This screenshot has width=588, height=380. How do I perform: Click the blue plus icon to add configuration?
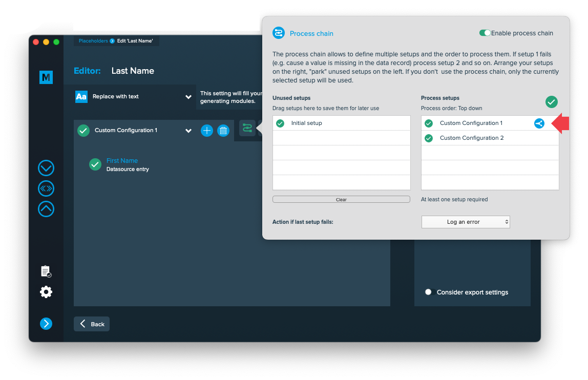206,131
